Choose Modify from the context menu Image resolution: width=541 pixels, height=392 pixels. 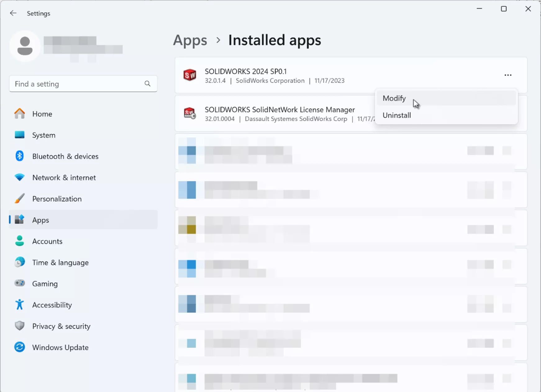(446, 98)
